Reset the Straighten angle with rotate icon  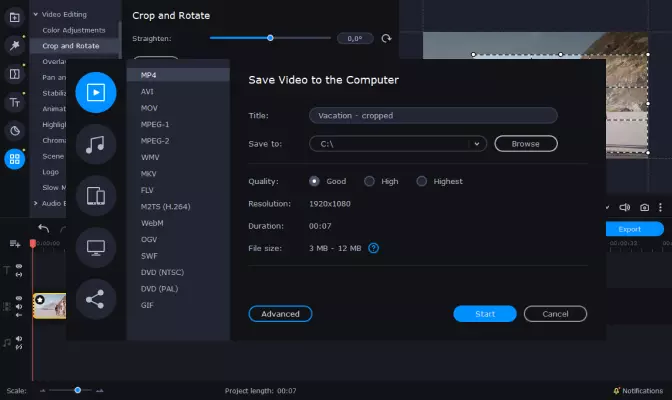(x=386, y=39)
